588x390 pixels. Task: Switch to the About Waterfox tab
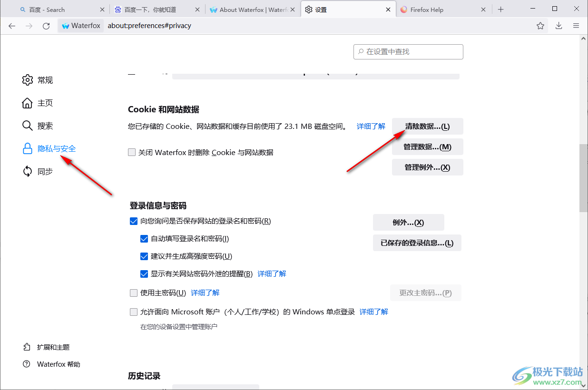point(253,10)
